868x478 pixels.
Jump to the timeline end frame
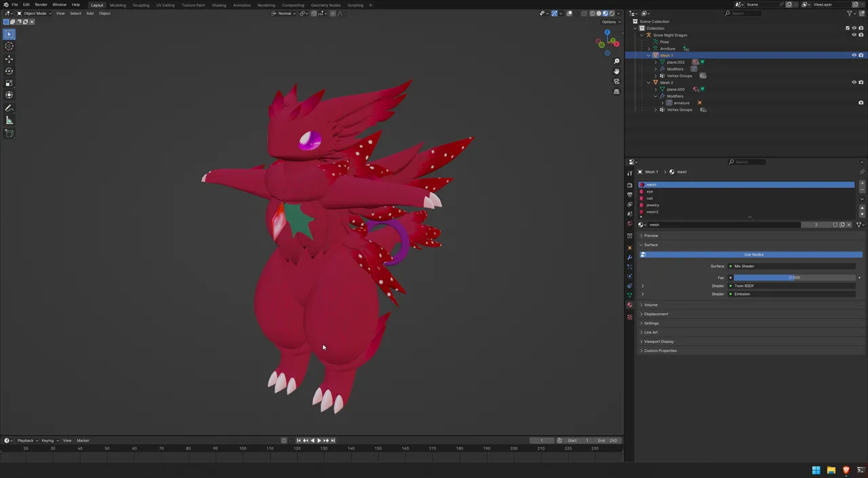coord(333,441)
